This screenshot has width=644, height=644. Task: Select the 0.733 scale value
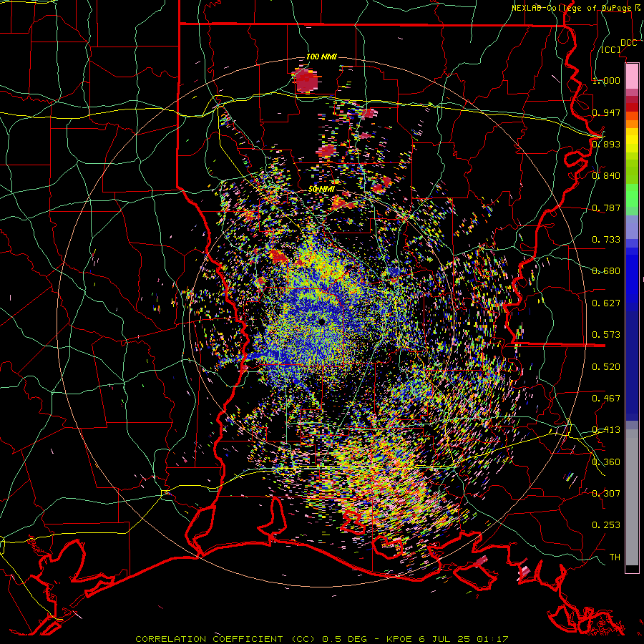pyautogui.click(x=606, y=239)
